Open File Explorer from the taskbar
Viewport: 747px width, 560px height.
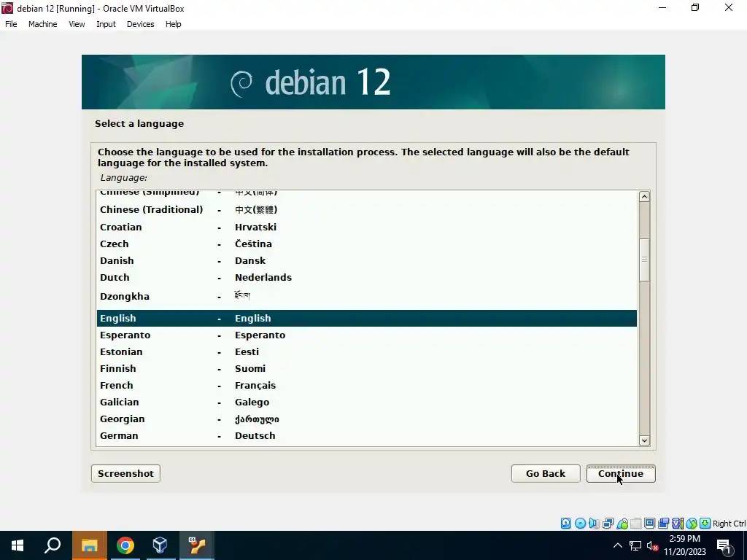[x=89, y=545]
